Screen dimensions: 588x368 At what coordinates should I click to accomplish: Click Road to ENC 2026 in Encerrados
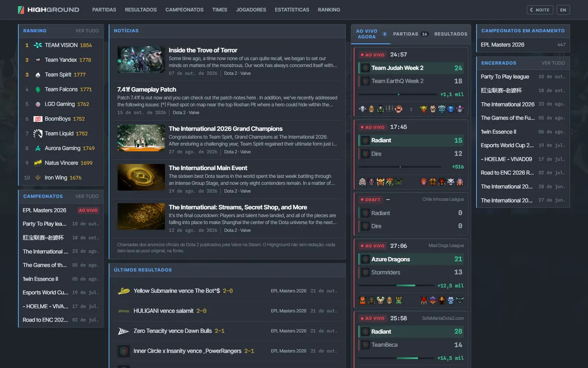click(523, 173)
